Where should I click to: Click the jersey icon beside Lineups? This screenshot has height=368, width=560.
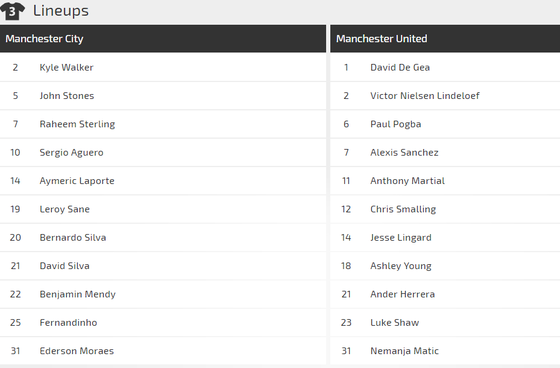point(12,11)
